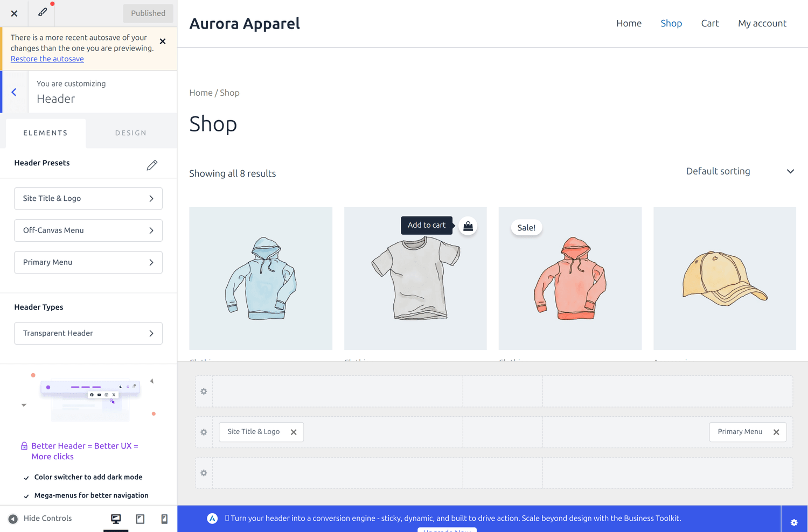Switch to tablet preview device
The height and width of the screenshot is (532, 808).
[x=140, y=519]
